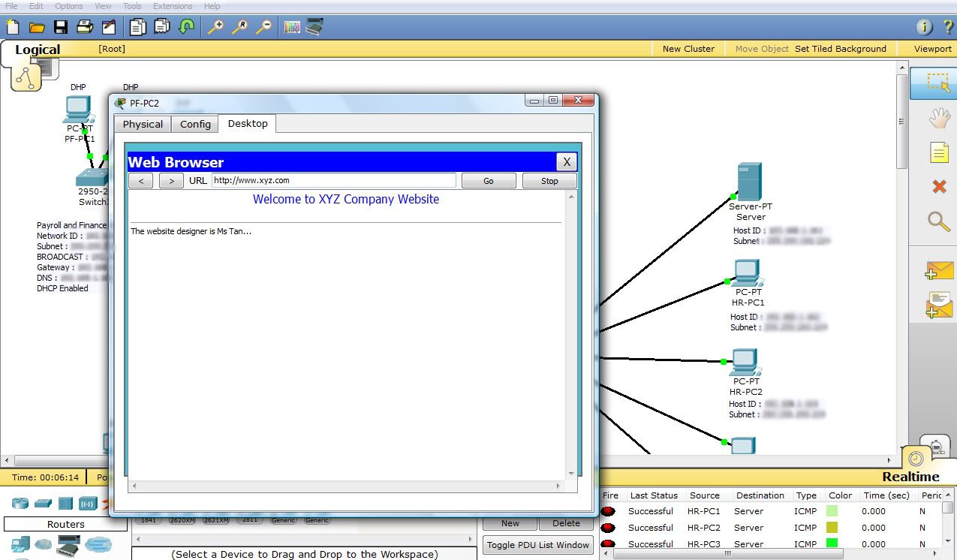The width and height of the screenshot is (957, 560).
Task: Click the New file toolbar icon
Action: [x=12, y=28]
